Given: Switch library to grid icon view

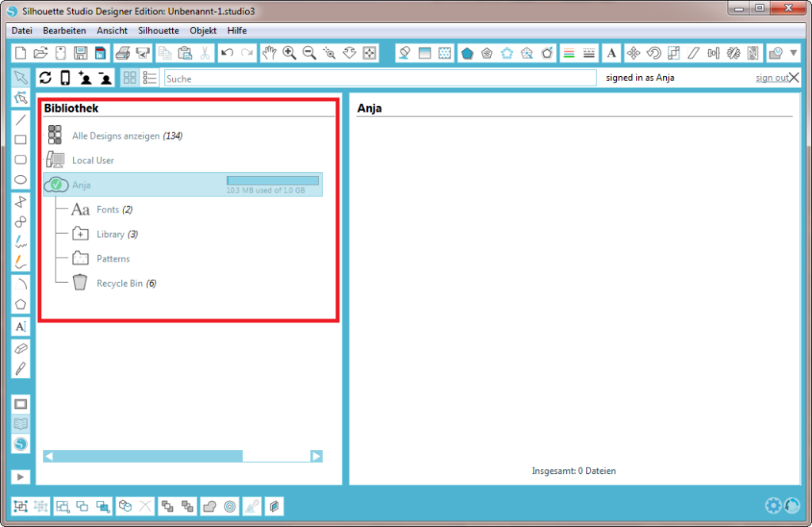Looking at the screenshot, I should 129,78.
